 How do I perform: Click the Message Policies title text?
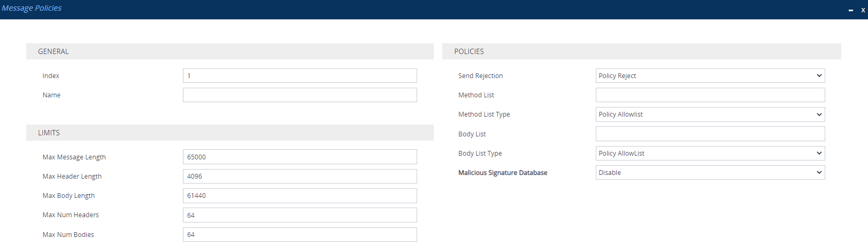click(x=32, y=8)
